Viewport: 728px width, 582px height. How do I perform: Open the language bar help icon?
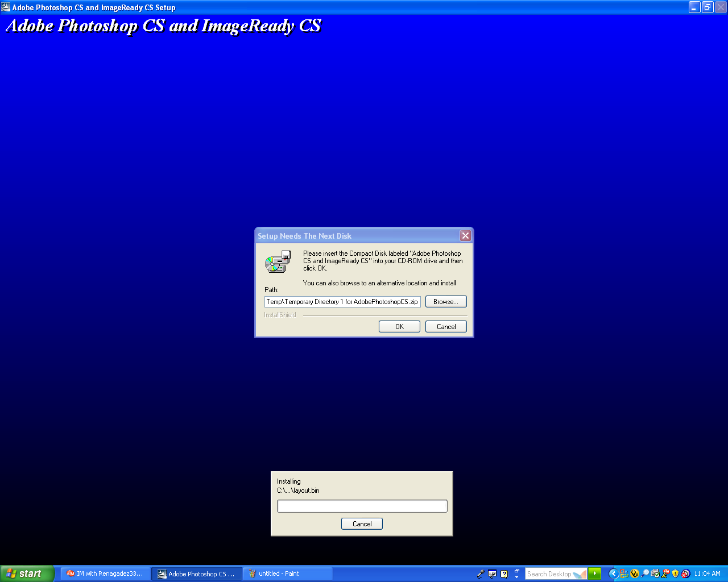[504, 573]
